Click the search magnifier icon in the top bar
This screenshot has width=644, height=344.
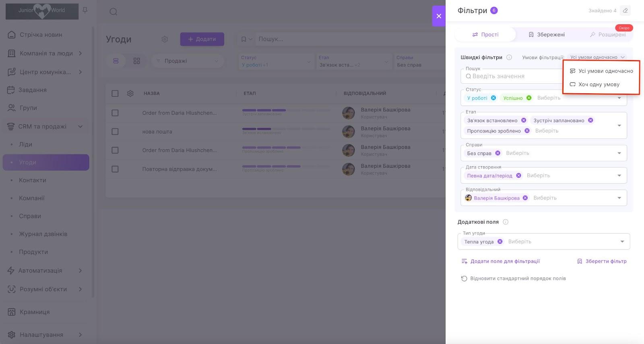114,12
